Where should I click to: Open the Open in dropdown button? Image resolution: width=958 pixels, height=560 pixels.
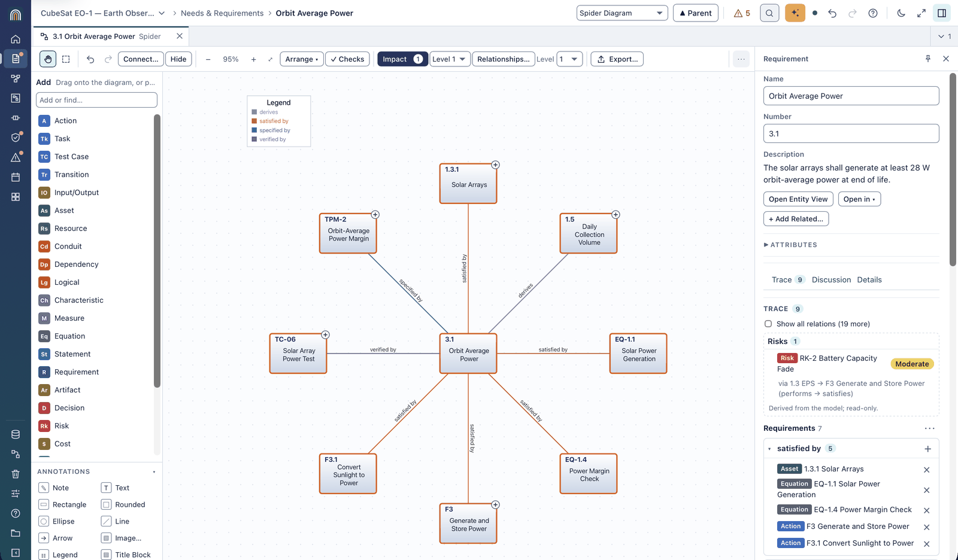click(859, 199)
